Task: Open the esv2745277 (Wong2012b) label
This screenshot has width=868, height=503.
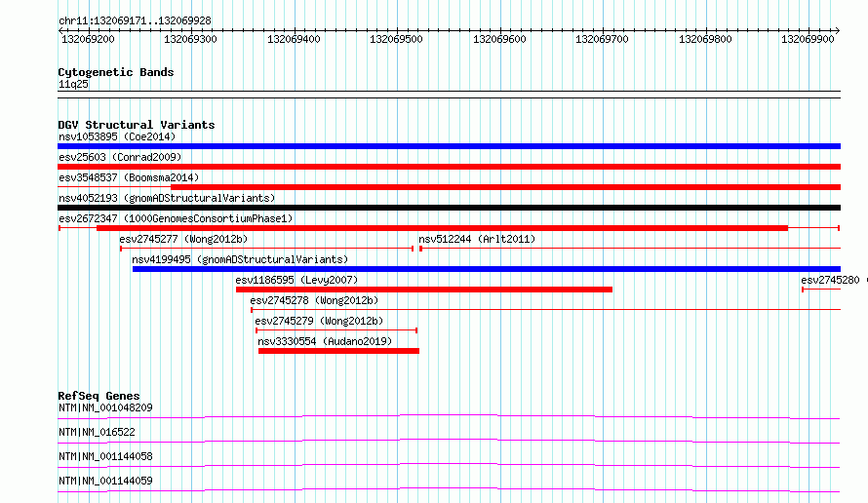Action: tap(183, 239)
